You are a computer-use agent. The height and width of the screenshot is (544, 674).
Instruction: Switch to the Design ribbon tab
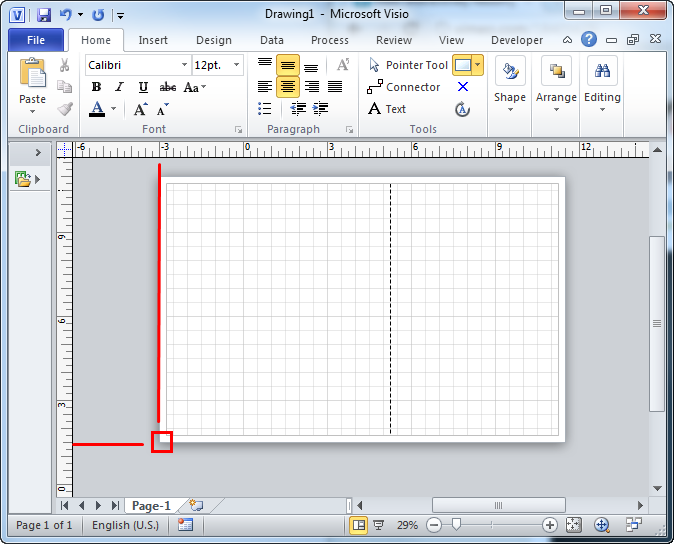click(213, 40)
